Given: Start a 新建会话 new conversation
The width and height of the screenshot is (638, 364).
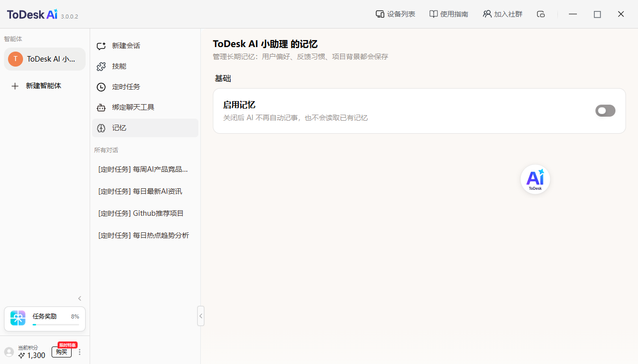Looking at the screenshot, I should point(145,46).
